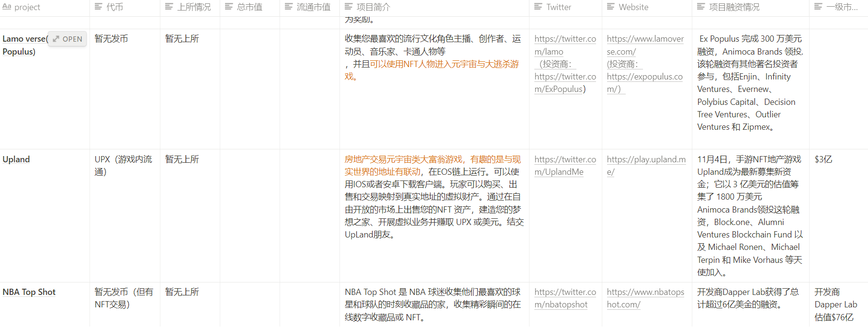Click the expand arrows icon in OPEN button

pos(56,39)
